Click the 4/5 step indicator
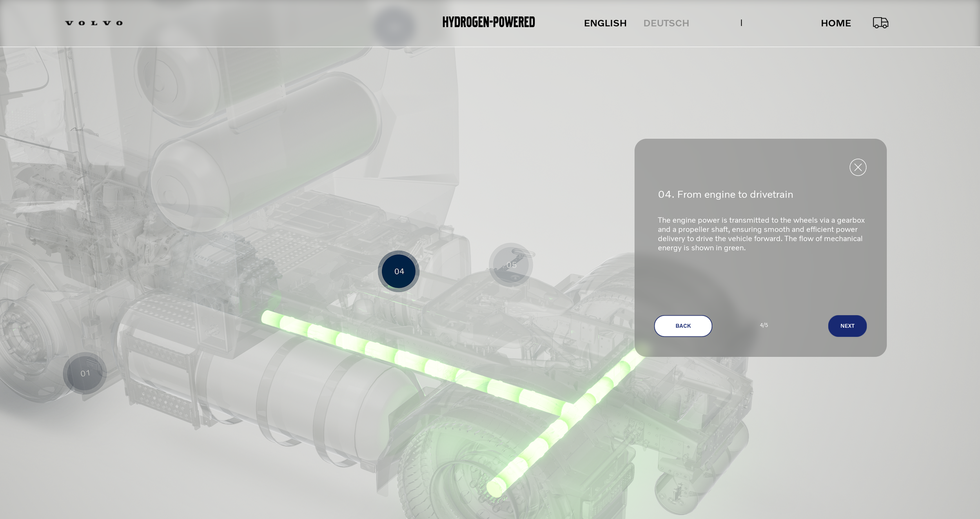 pyautogui.click(x=764, y=325)
